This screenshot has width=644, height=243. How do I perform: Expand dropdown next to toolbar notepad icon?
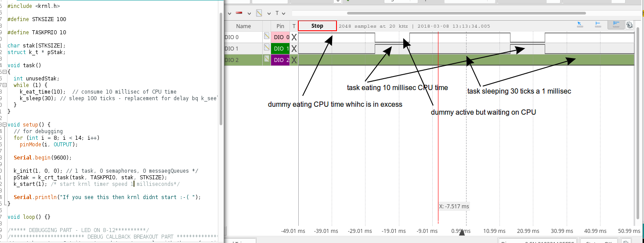268,13
